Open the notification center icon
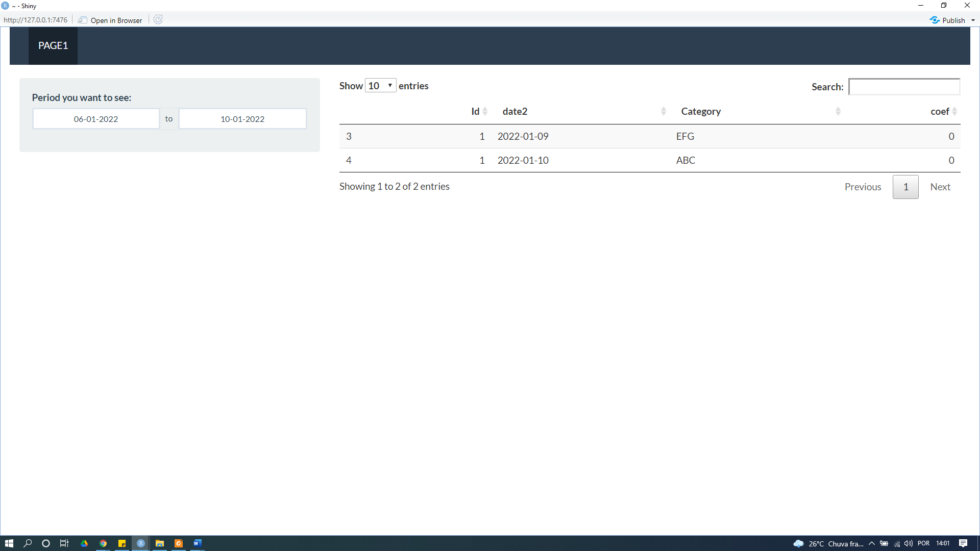This screenshot has height=551, width=980. pyautogui.click(x=963, y=543)
